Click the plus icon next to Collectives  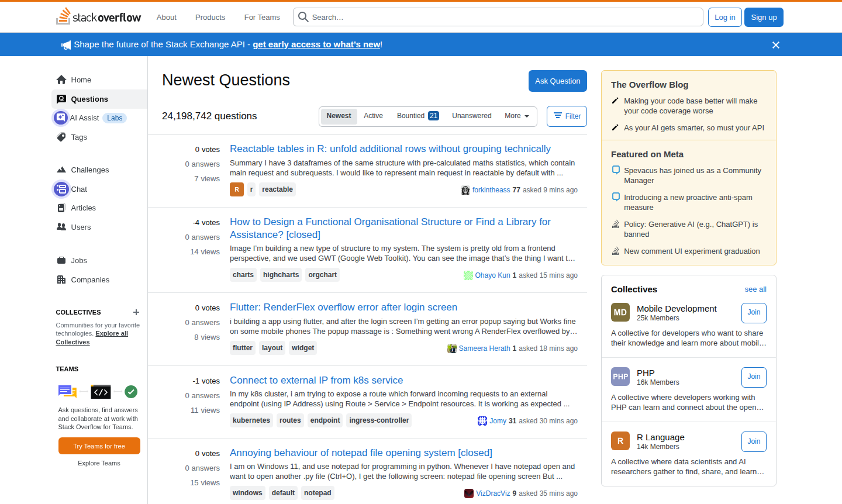[x=136, y=312]
